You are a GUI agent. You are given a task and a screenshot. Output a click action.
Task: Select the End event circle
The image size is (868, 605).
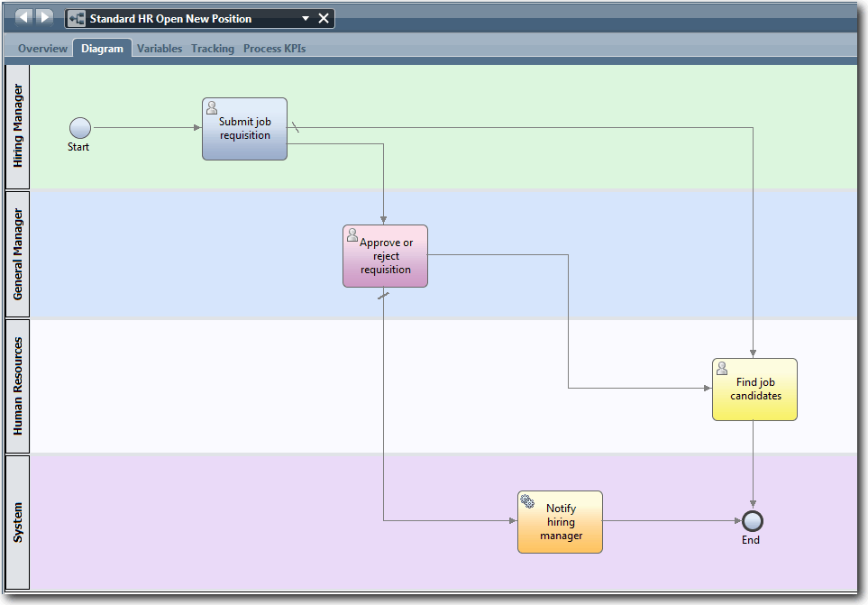pyautogui.click(x=751, y=521)
